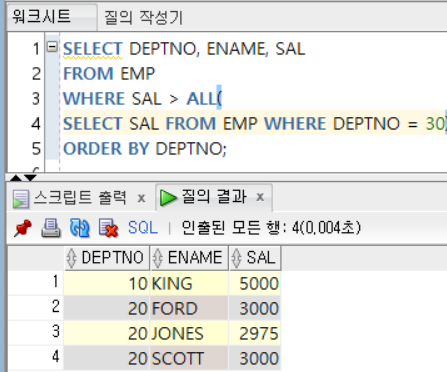
Task: Click the downward splitter arrow to expand editor
Action: point(30,178)
